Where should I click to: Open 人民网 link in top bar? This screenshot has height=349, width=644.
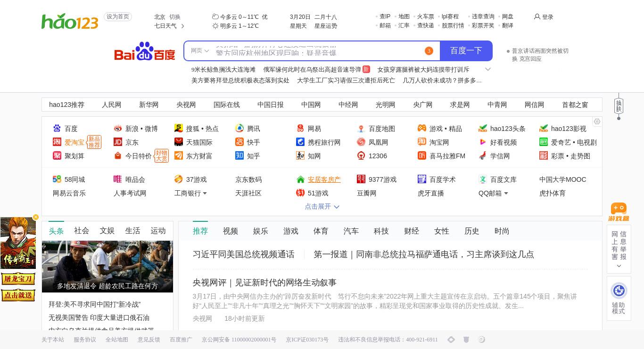pyautogui.click(x=112, y=105)
